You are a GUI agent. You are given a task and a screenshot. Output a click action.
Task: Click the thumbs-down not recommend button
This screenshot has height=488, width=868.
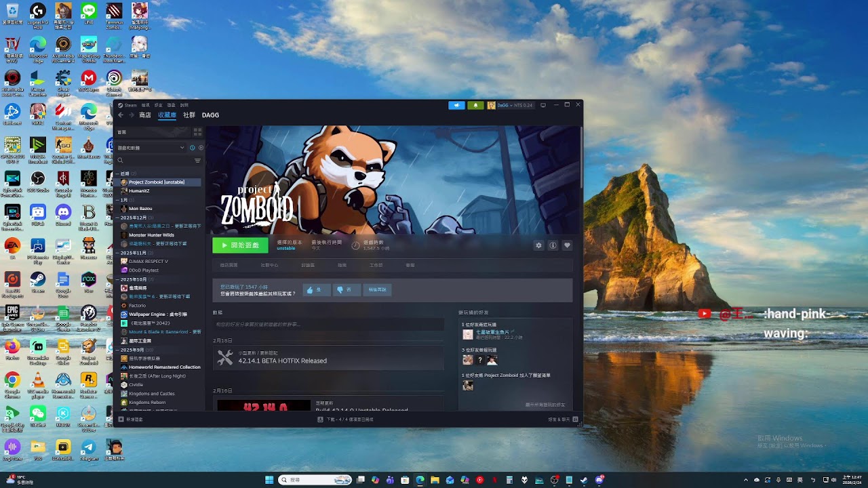346,289
